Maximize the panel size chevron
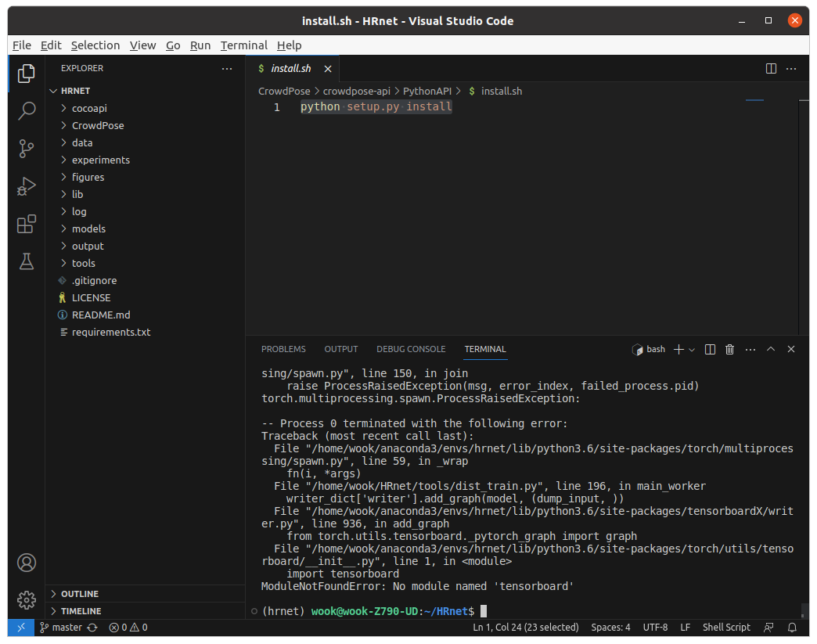This screenshot has height=644, width=817. 771,349
